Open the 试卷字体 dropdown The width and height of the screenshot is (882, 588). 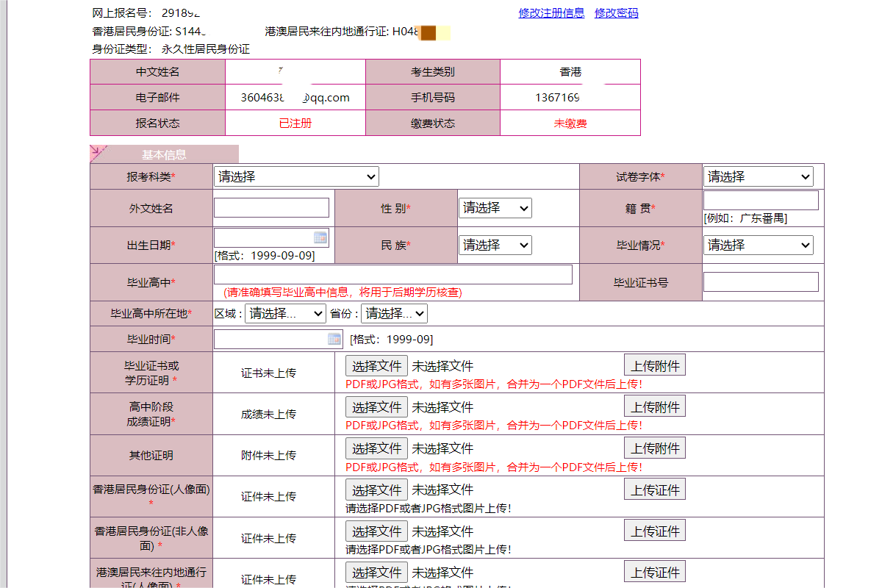[758, 176]
